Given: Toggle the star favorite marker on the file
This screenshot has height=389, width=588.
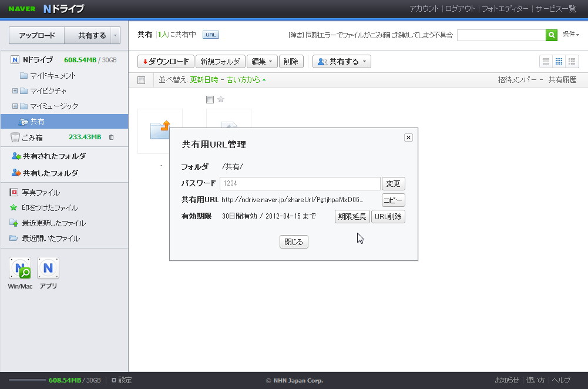Looking at the screenshot, I should tap(220, 99).
